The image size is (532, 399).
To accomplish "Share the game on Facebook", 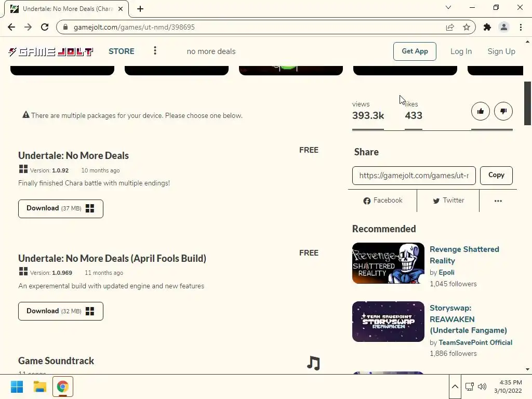I will click(x=383, y=201).
